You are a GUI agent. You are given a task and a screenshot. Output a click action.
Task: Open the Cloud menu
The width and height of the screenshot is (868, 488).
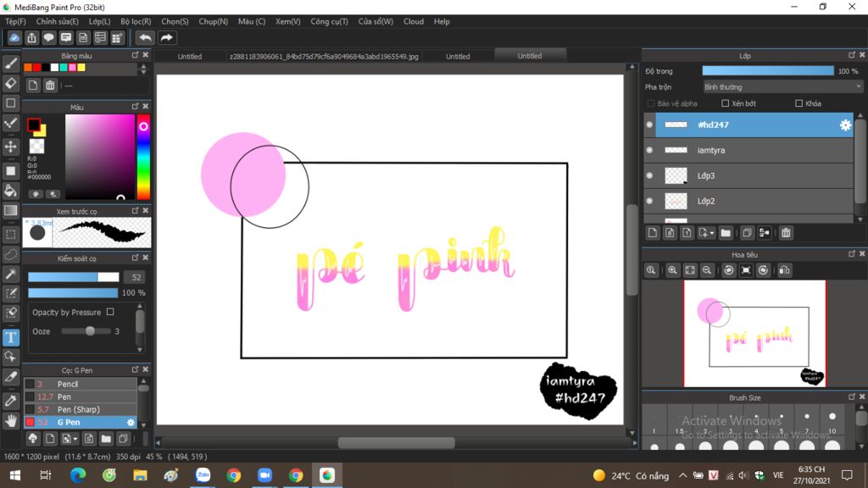[413, 21]
